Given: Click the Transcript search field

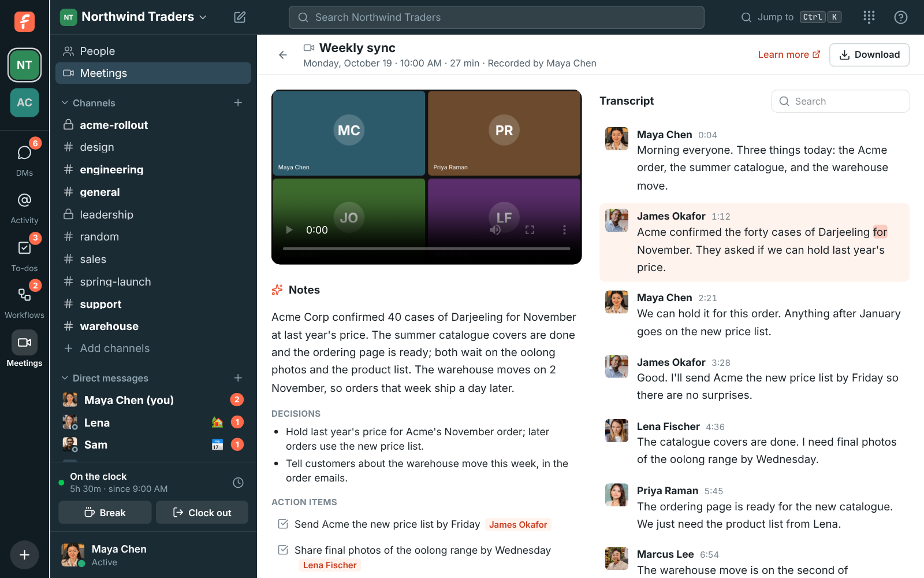Looking at the screenshot, I should click(840, 101).
